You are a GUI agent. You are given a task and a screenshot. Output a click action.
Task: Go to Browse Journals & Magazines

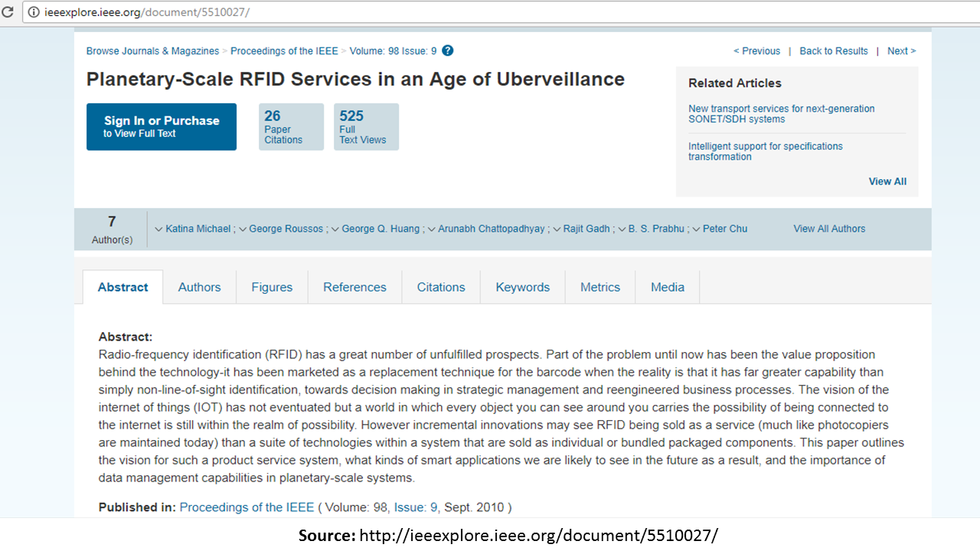[152, 51]
